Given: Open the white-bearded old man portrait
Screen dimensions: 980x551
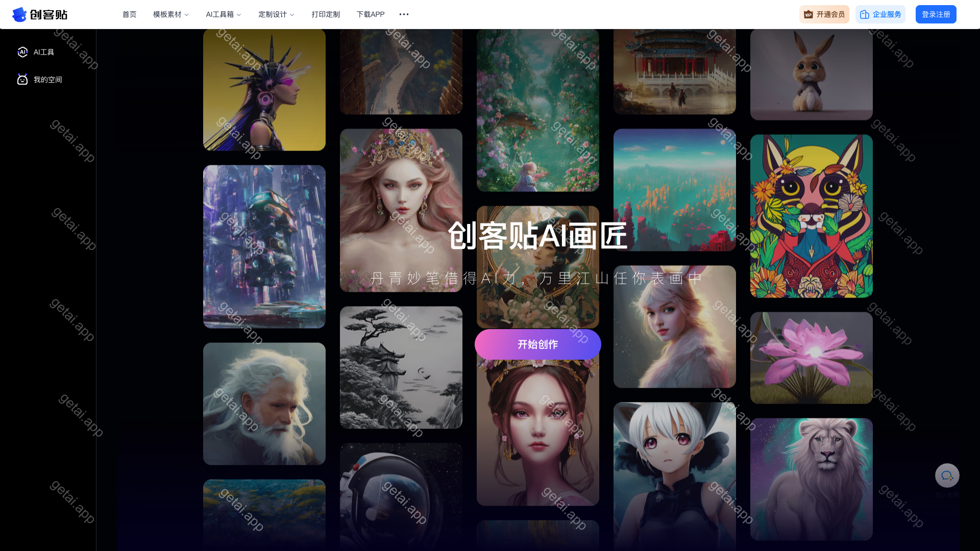Looking at the screenshot, I should tap(264, 404).
